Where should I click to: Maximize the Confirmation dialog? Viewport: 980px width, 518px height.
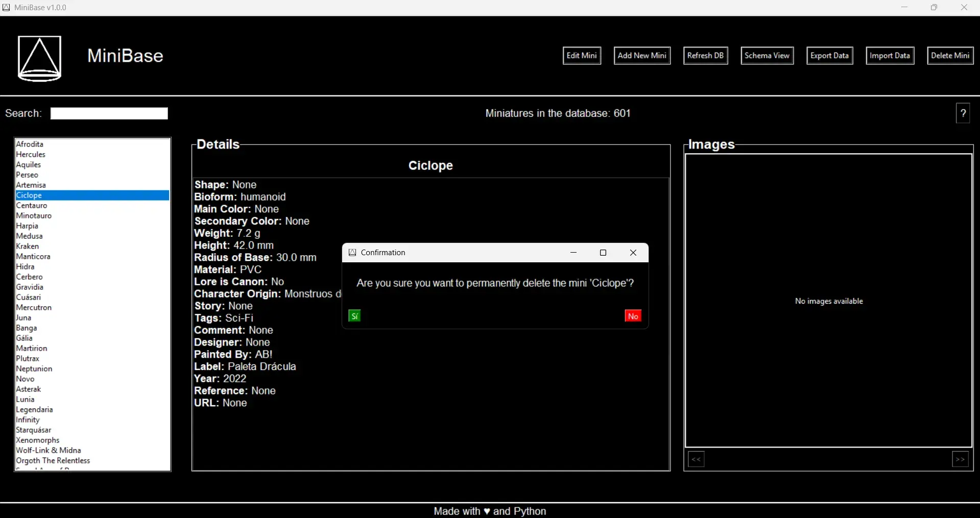tap(603, 253)
